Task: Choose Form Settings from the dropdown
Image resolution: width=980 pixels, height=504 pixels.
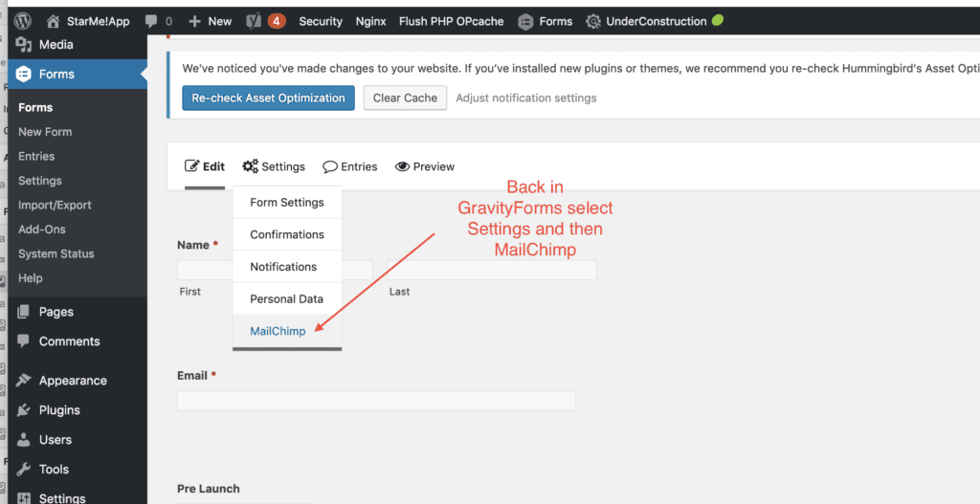Action: pos(287,203)
